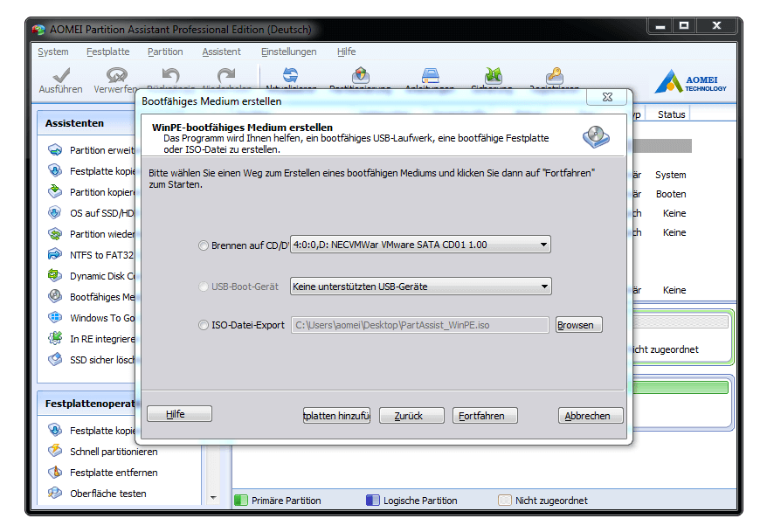This screenshot has height=532, width=767.
Task: Click the key registration toolbar icon
Action: pyautogui.click(x=555, y=75)
